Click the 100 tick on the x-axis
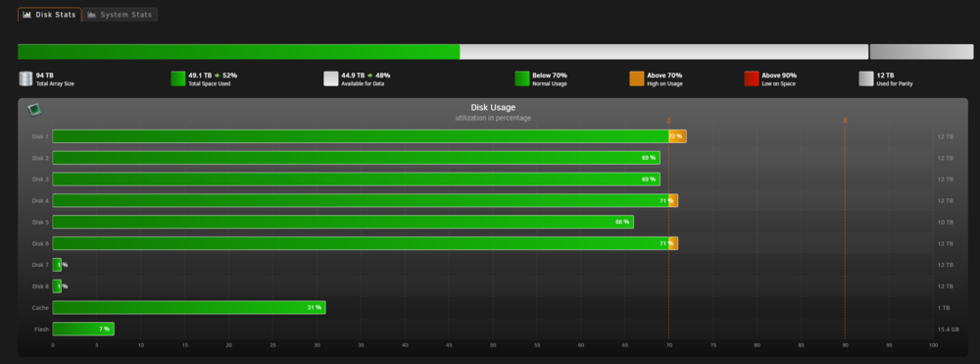Image resolution: width=980 pixels, height=364 pixels. [x=933, y=345]
